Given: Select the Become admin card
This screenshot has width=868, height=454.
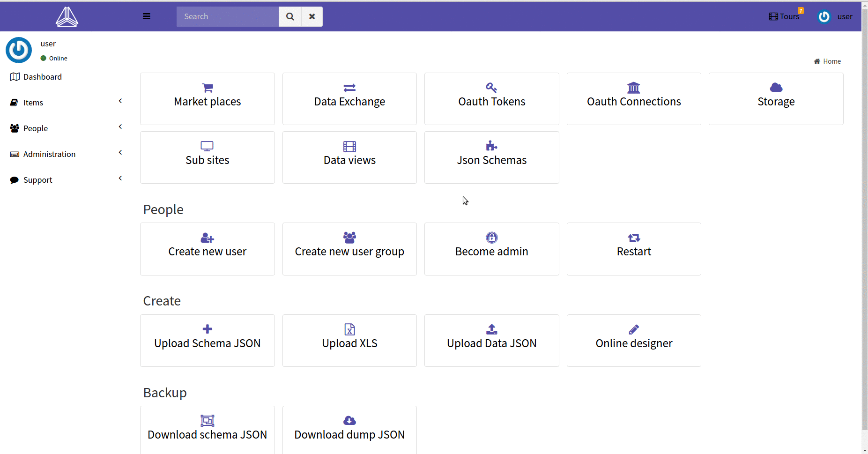Looking at the screenshot, I should click(492, 249).
